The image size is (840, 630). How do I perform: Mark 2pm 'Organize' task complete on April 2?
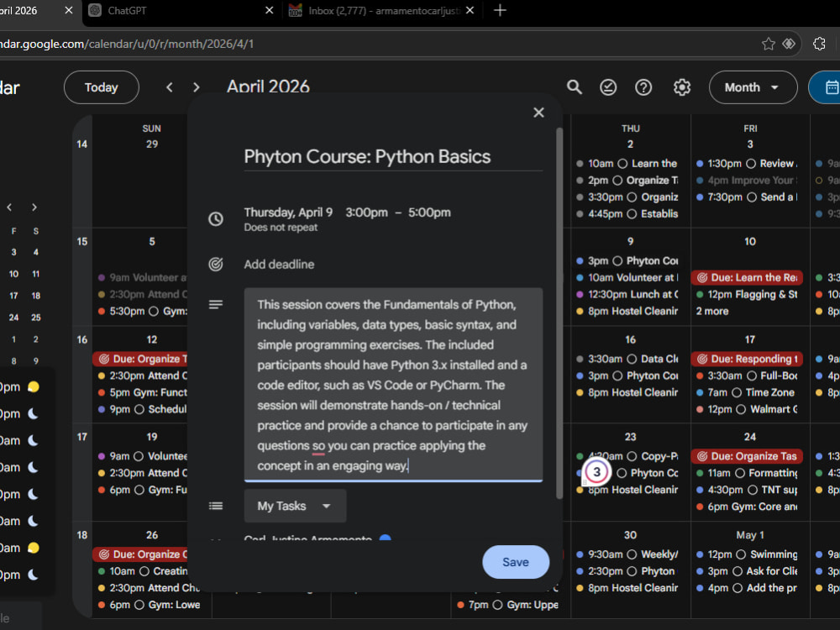617,181
